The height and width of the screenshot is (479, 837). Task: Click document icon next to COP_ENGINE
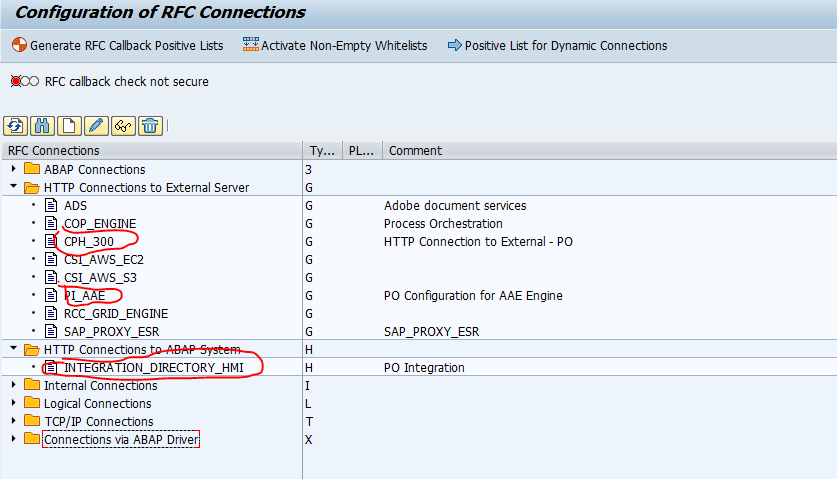point(51,223)
